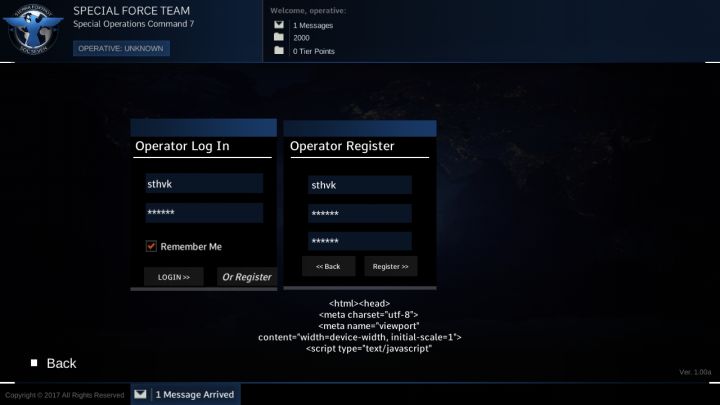Click the 0 Tier Points text
The height and width of the screenshot is (405, 720).
click(314, 51)
